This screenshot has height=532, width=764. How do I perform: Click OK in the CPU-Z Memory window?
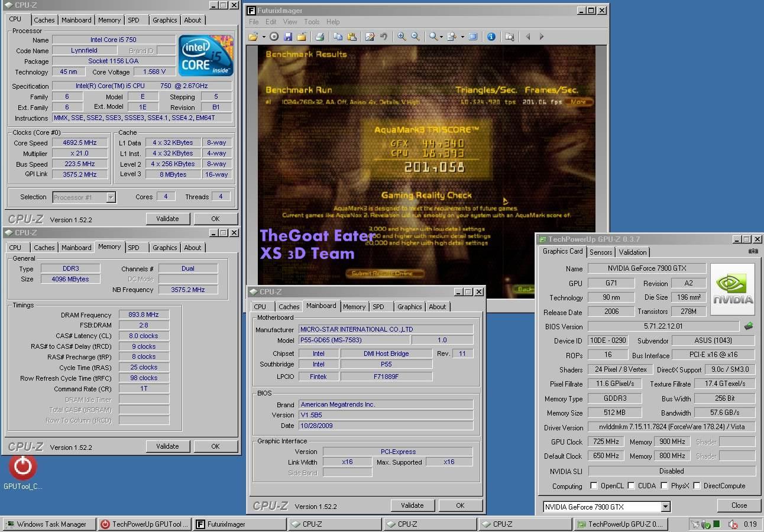tap(215, 446)
